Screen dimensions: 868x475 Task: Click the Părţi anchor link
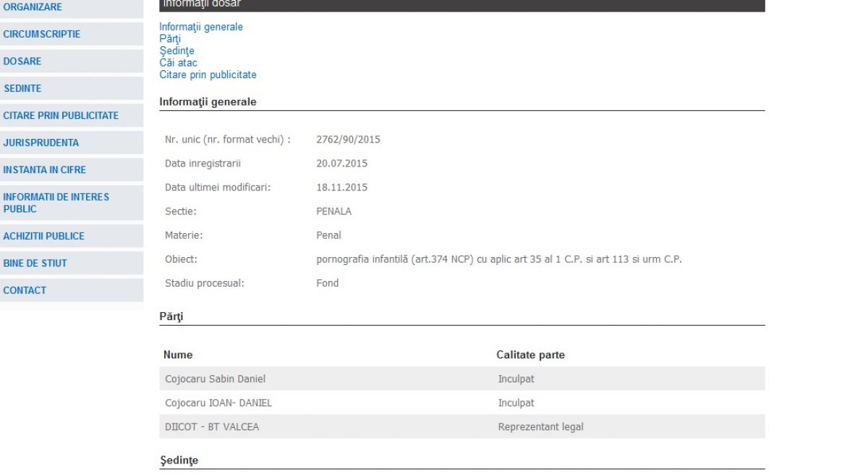(170, 39)
